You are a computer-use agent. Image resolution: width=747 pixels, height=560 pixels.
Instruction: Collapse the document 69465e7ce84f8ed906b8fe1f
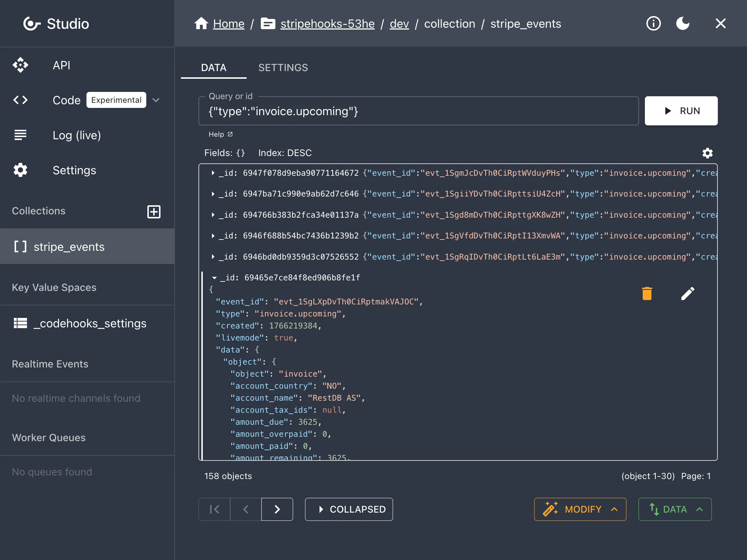pos(214,277)
